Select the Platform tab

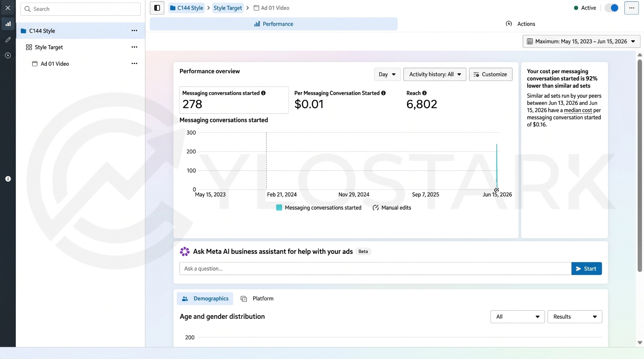pyautogui.click(x=257, y=299)
